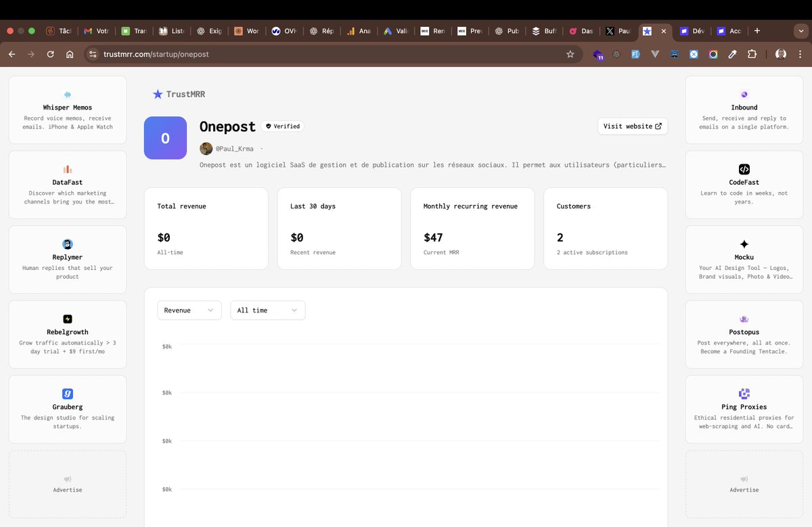Switch to the X 'Paul' tab
This screenshot has height=527, width=812.
tap(619, 31)
